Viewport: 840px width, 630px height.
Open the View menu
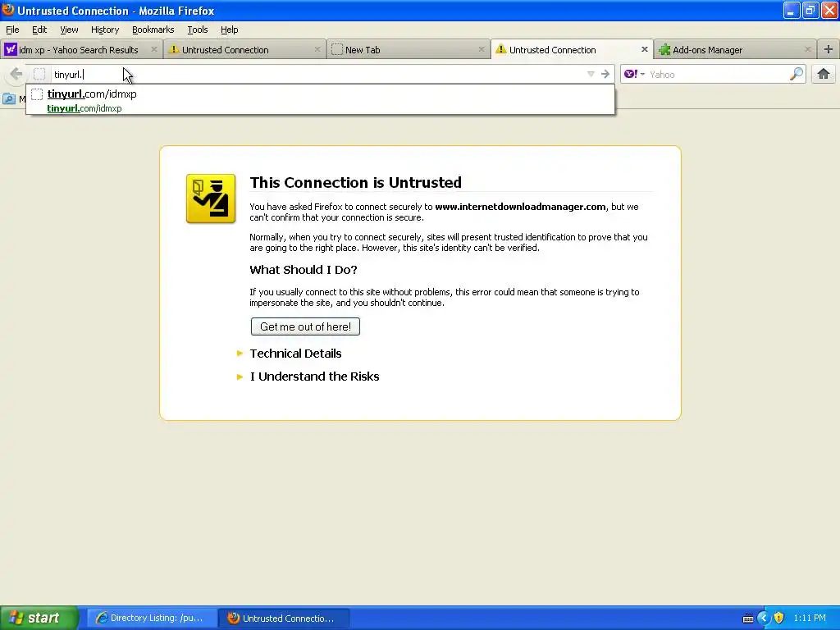click(x=69, y=30)
